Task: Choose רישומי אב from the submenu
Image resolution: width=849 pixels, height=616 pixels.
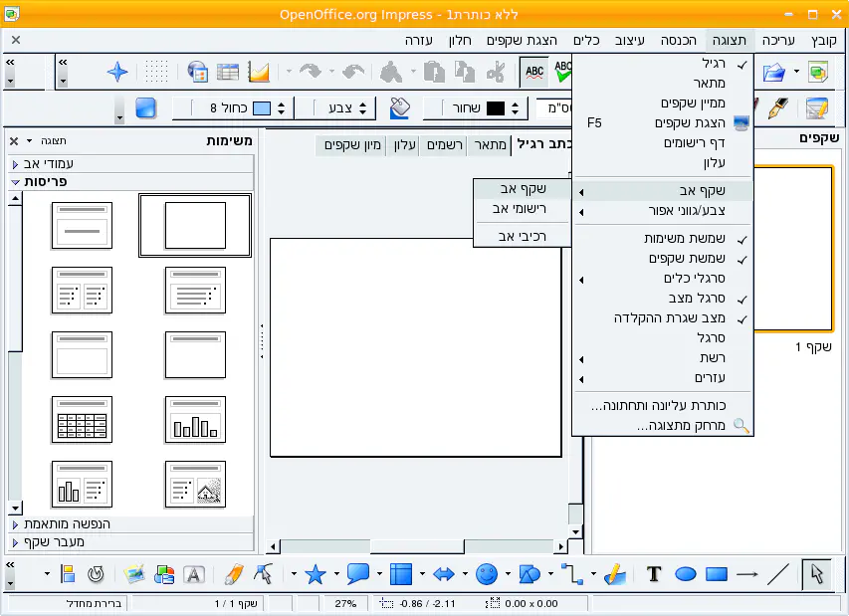Action: point(520,209)
